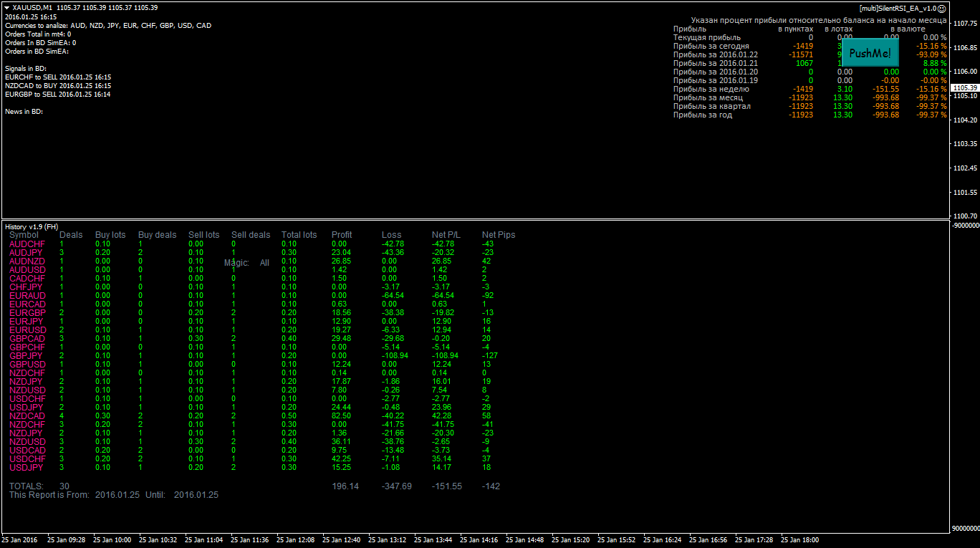This screenshot has width=980, height=548.
Task: Click the 25 Jan 18:00 time axis label
Action: coord(800,540)
